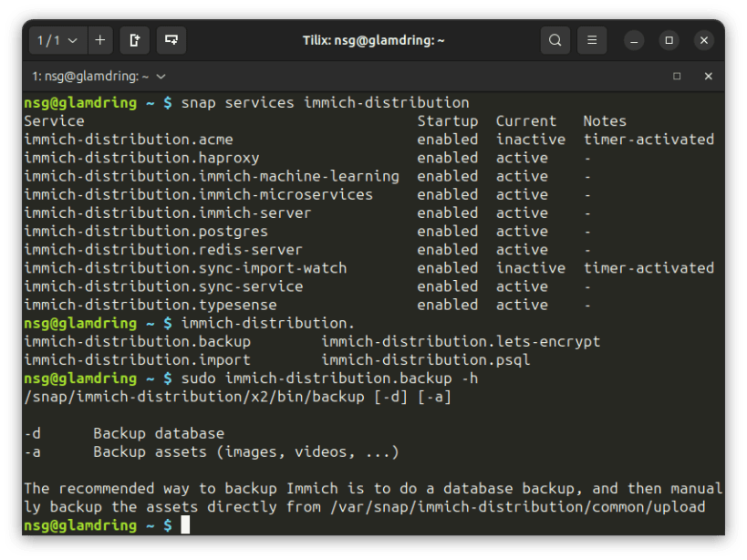Click 'inactive' status on acme row
The width and height of the screenshot is (747, 560).
coord(531,140)
